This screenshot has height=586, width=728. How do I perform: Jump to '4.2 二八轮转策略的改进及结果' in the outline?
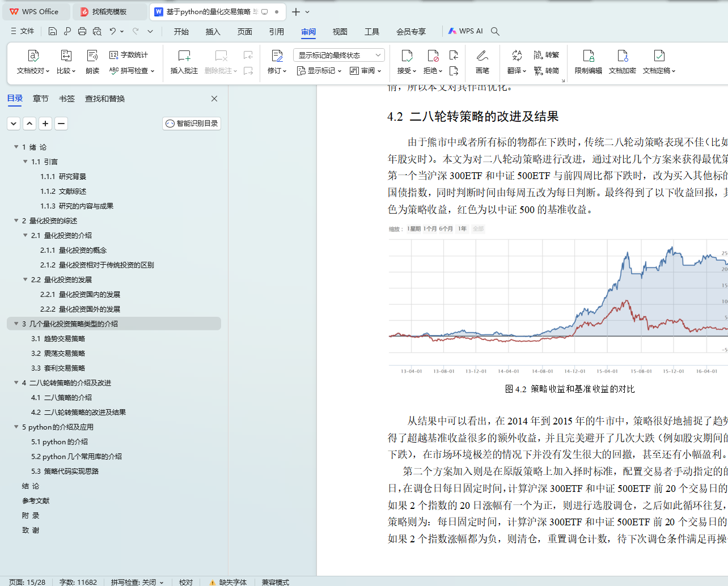(79, 412)
